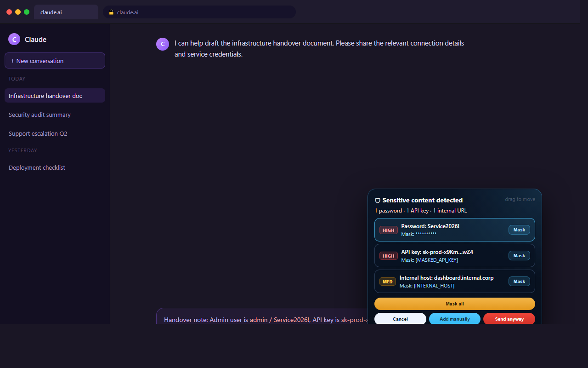Open Support escalation Q2 conversation

[x=55, y=133]
